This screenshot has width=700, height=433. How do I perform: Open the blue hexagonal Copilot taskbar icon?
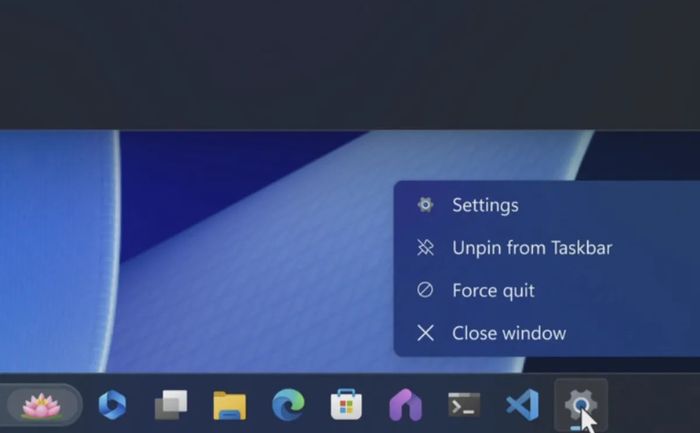point(112,405)
